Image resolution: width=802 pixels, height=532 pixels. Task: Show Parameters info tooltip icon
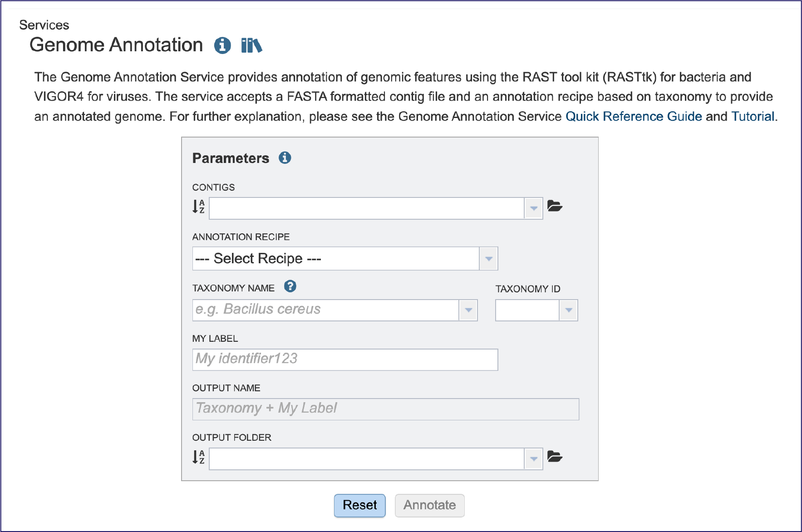285,158
